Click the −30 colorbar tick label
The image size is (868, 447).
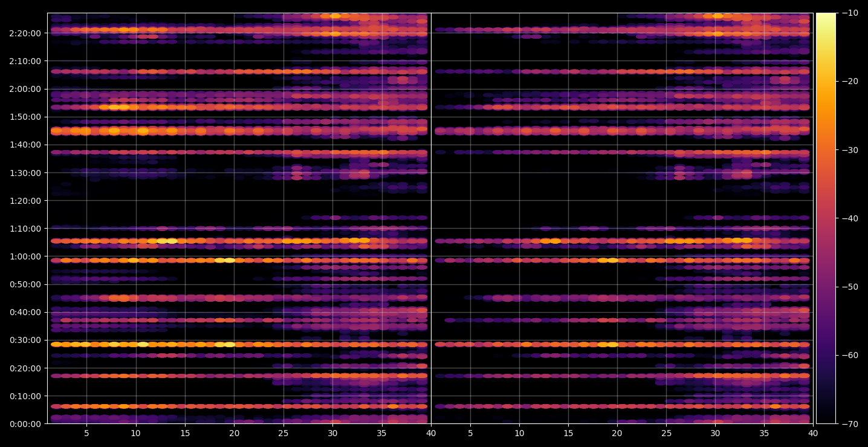coord(850,150)
